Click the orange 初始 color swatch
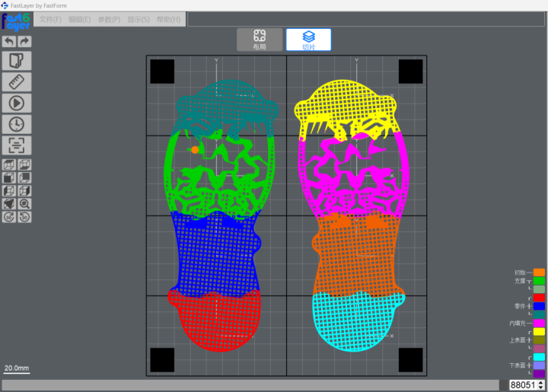Image resolution: width=548 pixels, height=392 pixels. [x=539, y=272]
